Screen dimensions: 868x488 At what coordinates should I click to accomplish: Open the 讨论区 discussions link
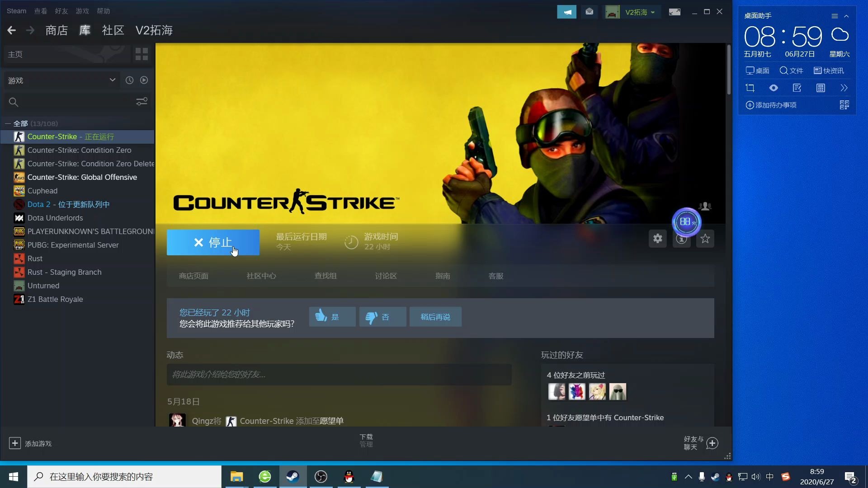(x=386, y=276)
